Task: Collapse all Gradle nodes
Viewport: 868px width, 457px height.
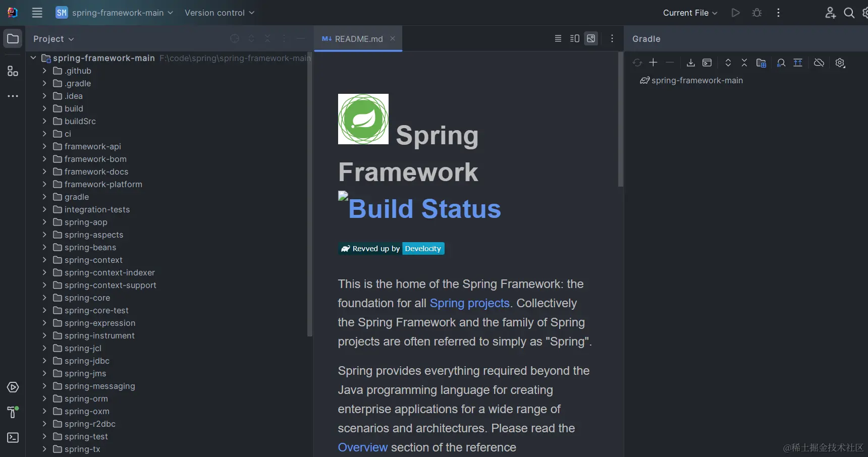Action: pyautogui.click(x=744, y=63)
